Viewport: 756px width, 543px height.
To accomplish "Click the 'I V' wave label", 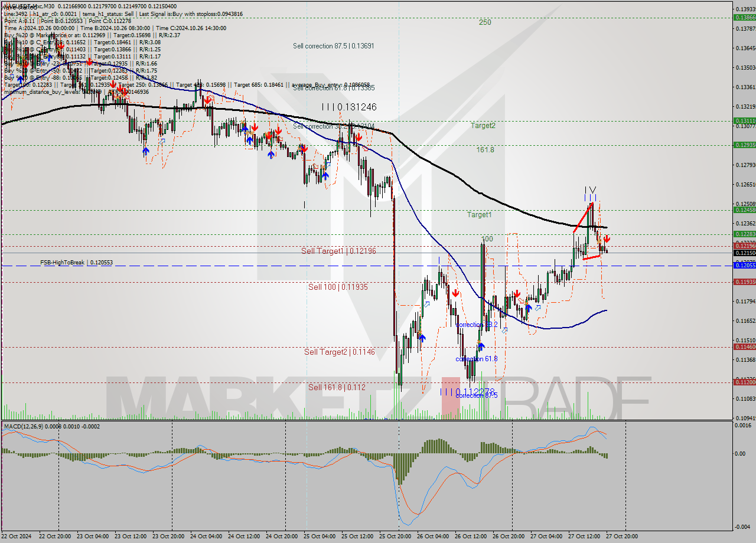I will click(x=591, y=189).
